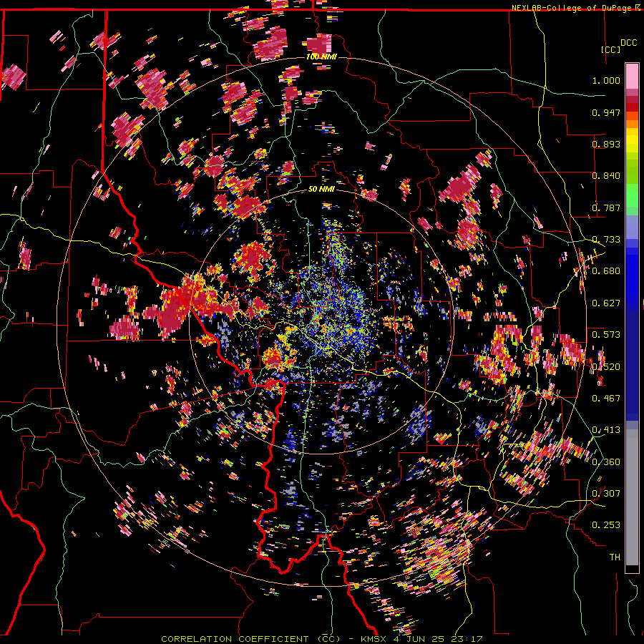This screenshot has width=644, height=644.
Task: Select the 0.627 legend value
Action: click(606, 303)
